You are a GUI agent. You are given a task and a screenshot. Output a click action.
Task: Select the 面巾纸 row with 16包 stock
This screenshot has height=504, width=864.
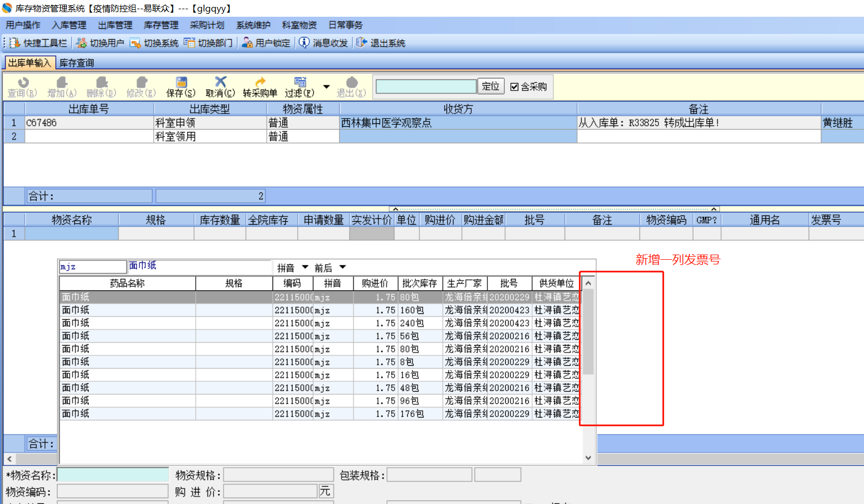tap(320, 375)
